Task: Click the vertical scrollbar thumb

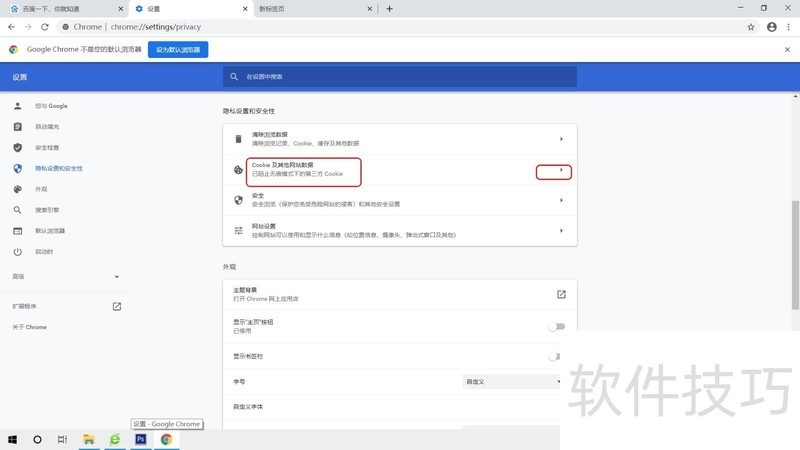Action: pos(795,255)
